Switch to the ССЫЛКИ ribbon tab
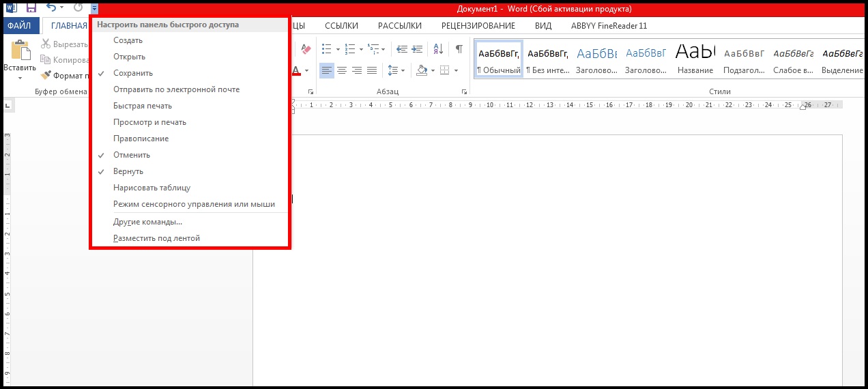868x389 pixels. coord(341,26)
